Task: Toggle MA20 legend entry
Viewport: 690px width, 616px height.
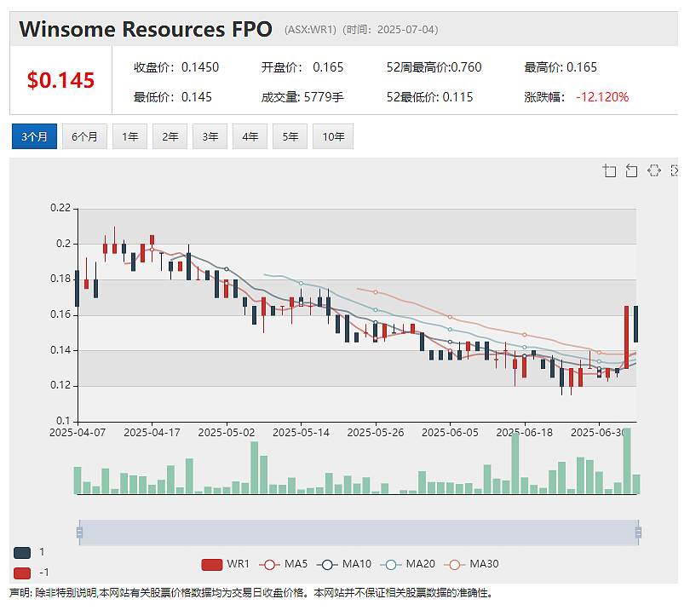Action: [x=407, y=564]
